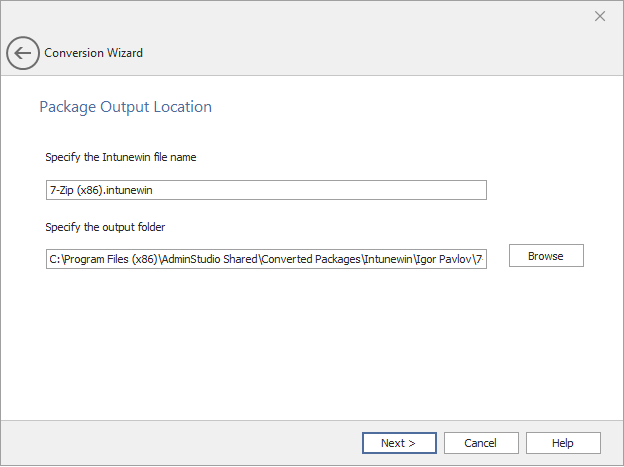Go back using the circled arrow icon
Viewport: 624px width, 467px height.
coord(23,53)
